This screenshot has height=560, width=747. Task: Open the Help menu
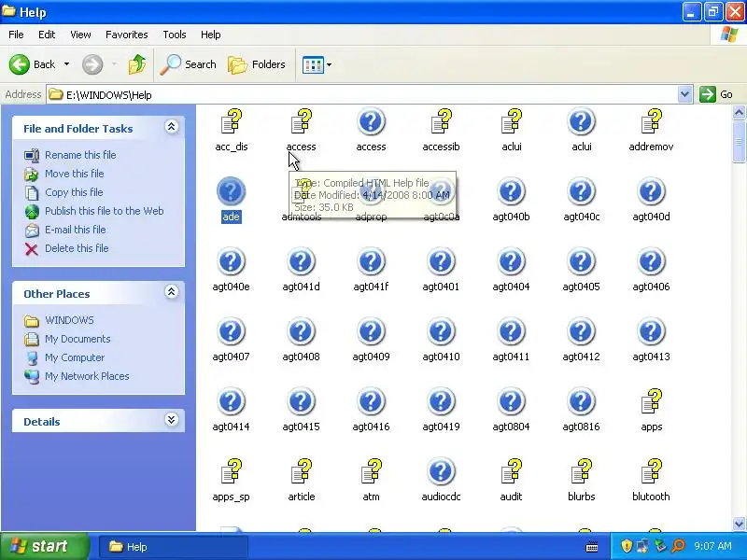point(211,35)
